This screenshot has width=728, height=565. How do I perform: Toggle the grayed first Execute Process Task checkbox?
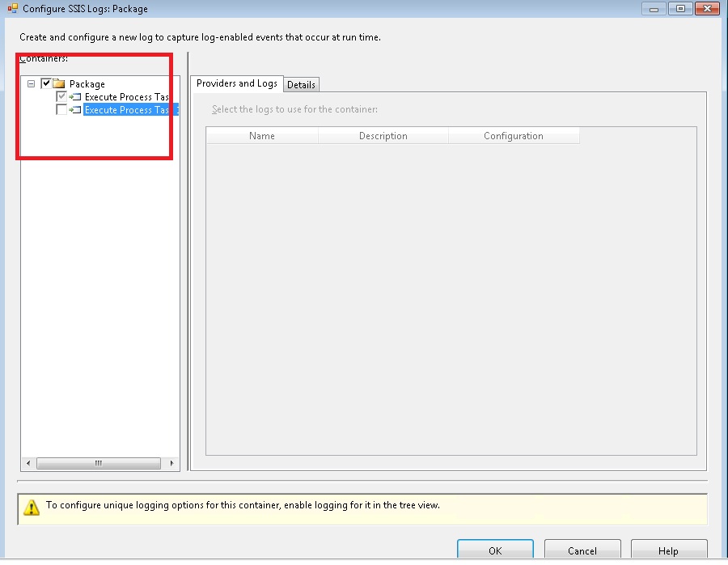(x=61, y=97)
